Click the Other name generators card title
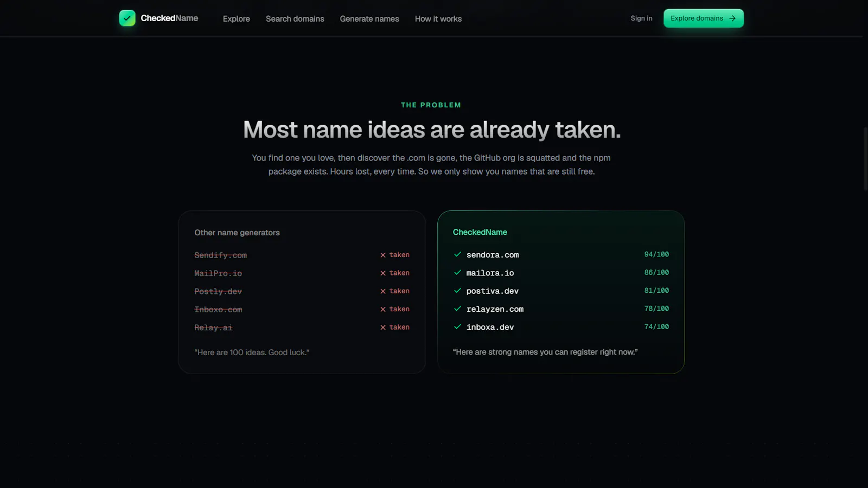This screenshot has width=868, height=488. 237,233
